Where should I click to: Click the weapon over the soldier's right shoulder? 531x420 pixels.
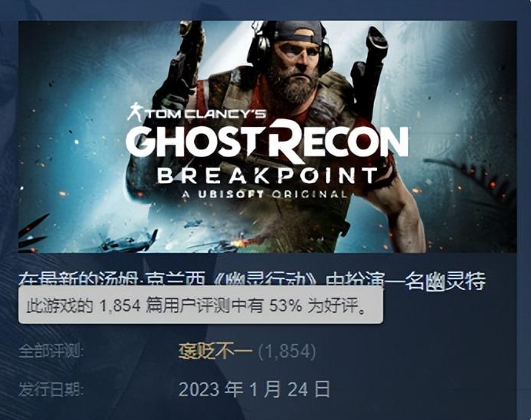tap(369, 68)
